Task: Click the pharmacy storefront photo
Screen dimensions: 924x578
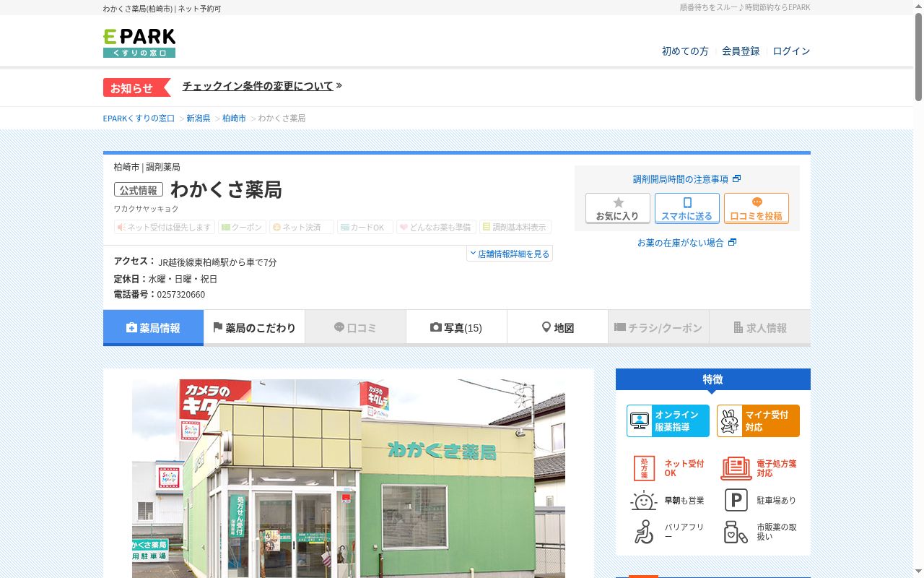Action: (349, 478)
